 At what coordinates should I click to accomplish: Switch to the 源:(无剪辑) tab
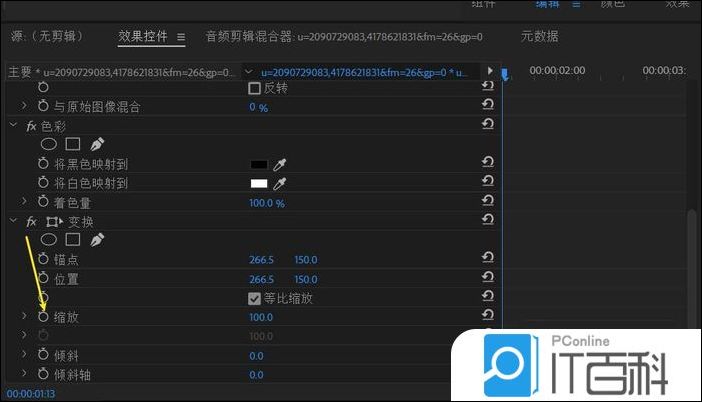point(47,36)
